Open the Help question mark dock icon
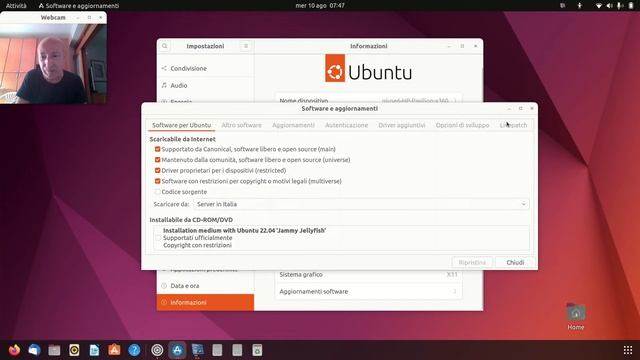This screenshot has width=640, height=360. point(134,350)
